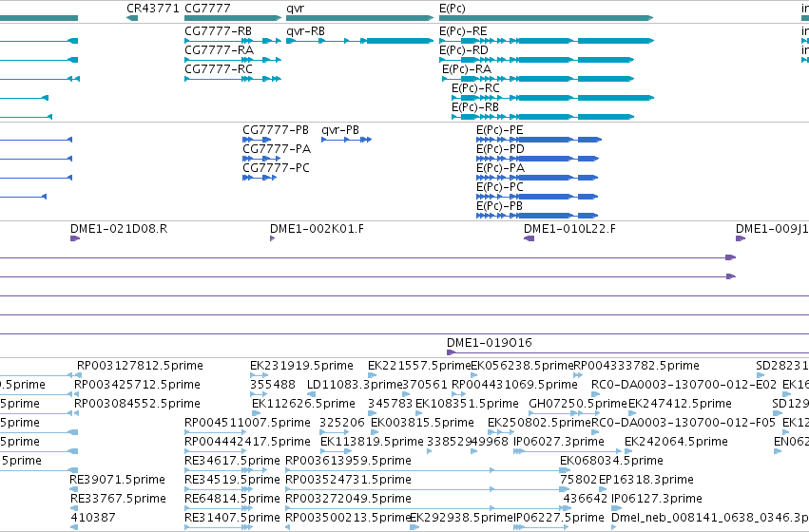This screenshot has height=532, width=809.
Task: Click EST RP003425712.5prime
Action: click(138, 385)
